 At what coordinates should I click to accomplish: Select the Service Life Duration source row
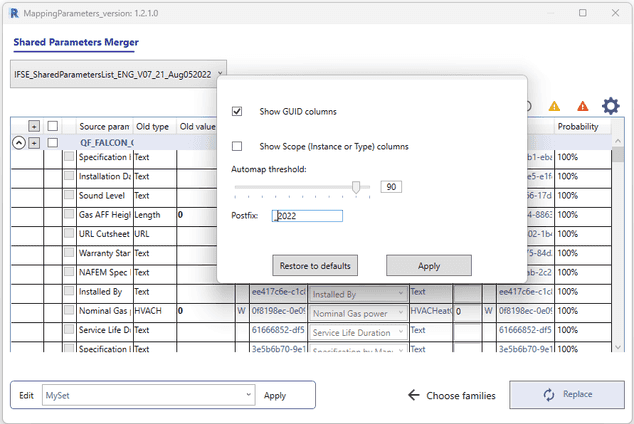[105, 330]
